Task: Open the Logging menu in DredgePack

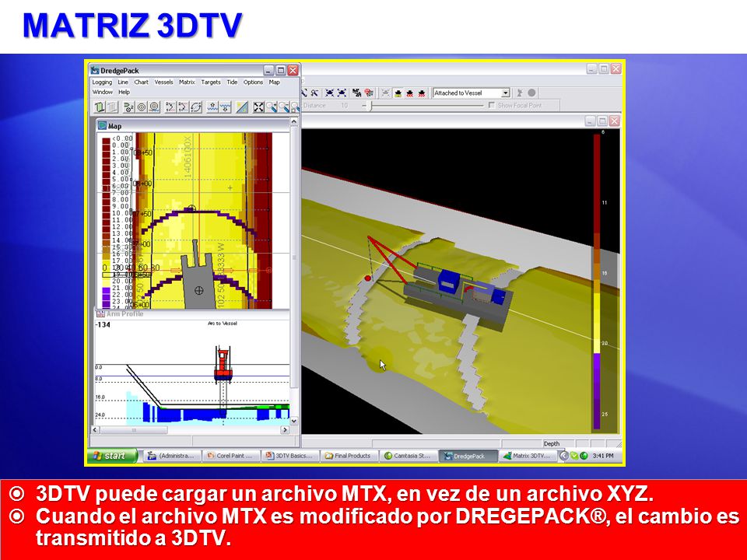Action: tap(102, 82)
